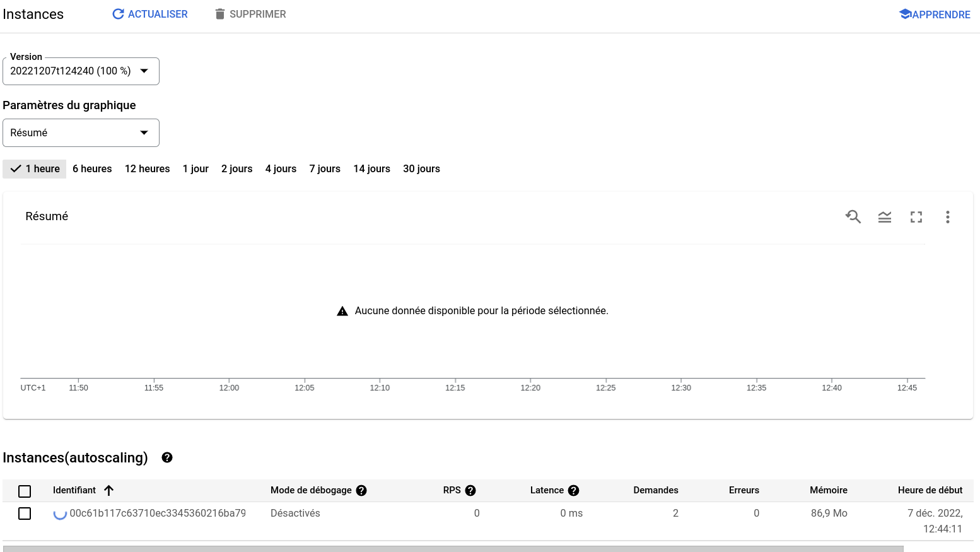Click the 86,9 Mo memory value

829,513
